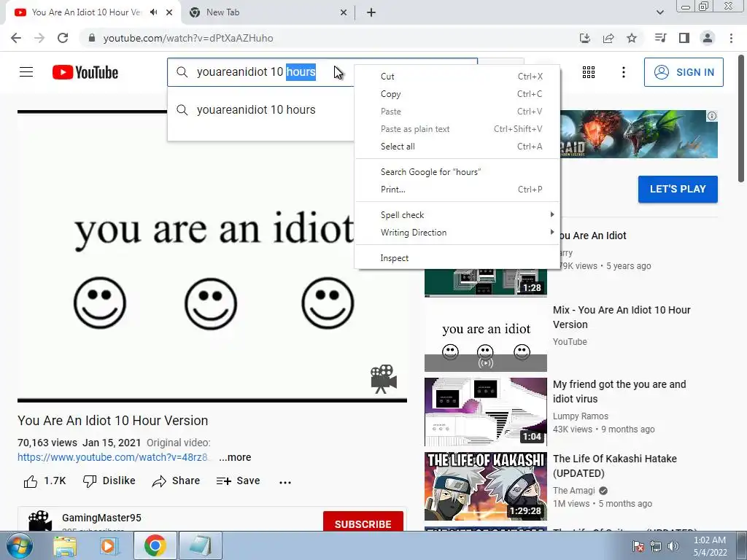Click the SUBSCRIBE button
Image resolution: width=747 pixels, height=560 pixels.
pos(363,522)
